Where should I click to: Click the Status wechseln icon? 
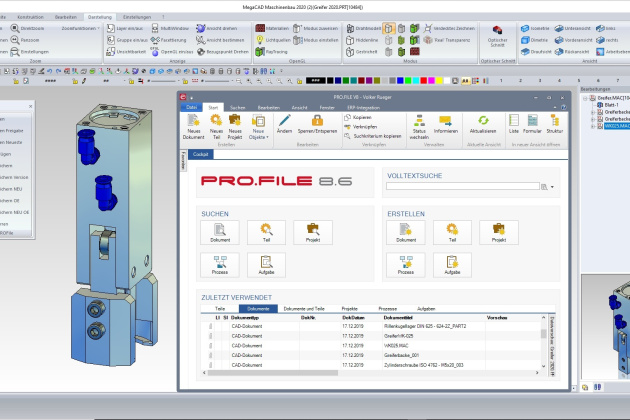click(420, 122)
